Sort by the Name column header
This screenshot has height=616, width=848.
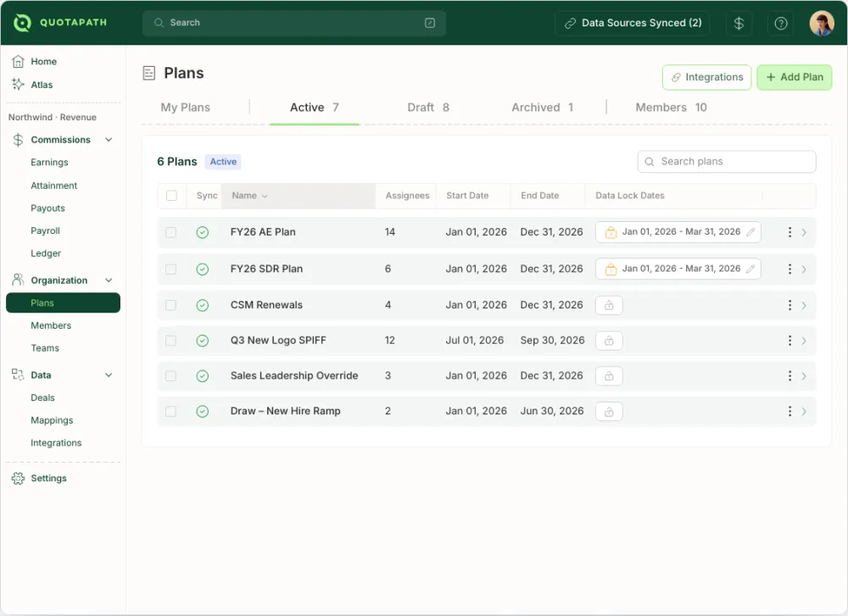298,196
